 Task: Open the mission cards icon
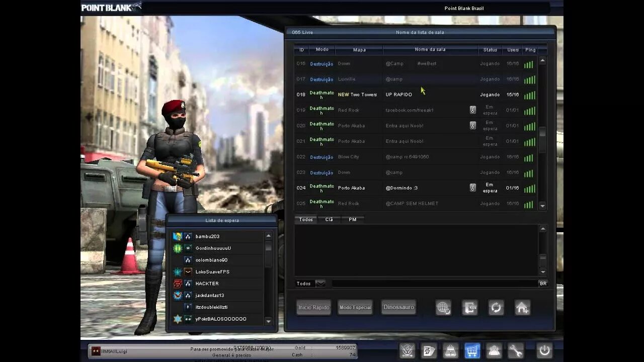429,350
